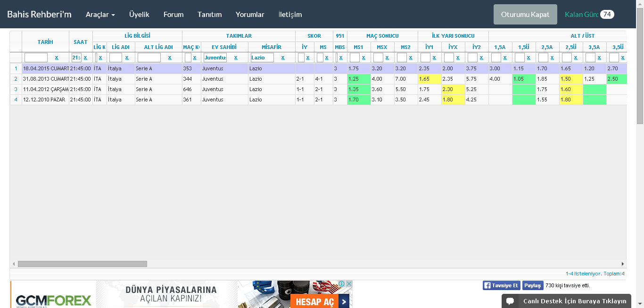This screenshot has width=644, height=308.
Task: Focus the ALT LİG ADI filter input
Action: click(149, 58)
